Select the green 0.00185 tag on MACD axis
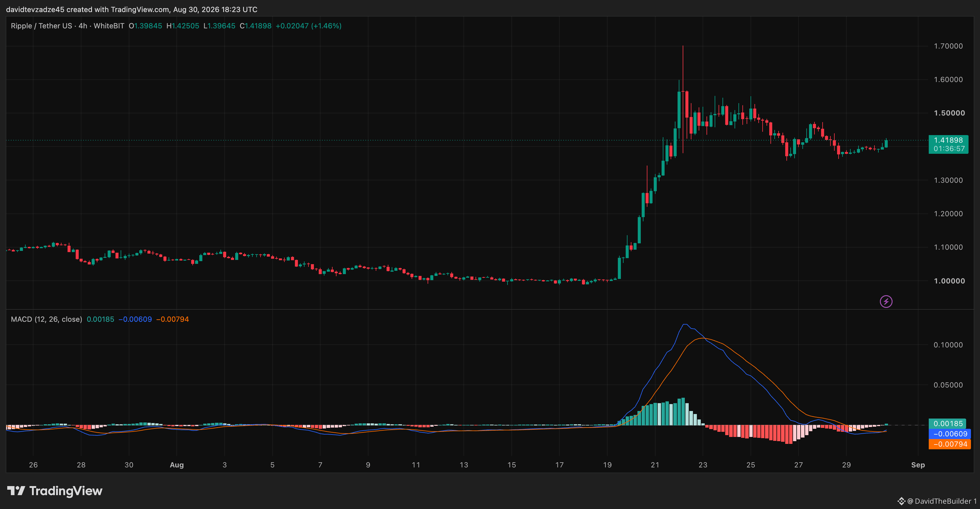 pos(947,424)
